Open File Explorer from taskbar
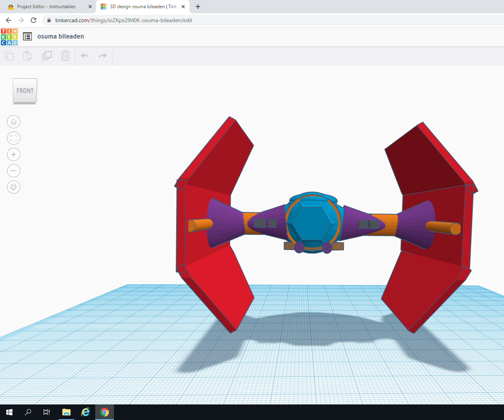Image resolution: width=504 pixels, height=420 pixels. [66, 412]
